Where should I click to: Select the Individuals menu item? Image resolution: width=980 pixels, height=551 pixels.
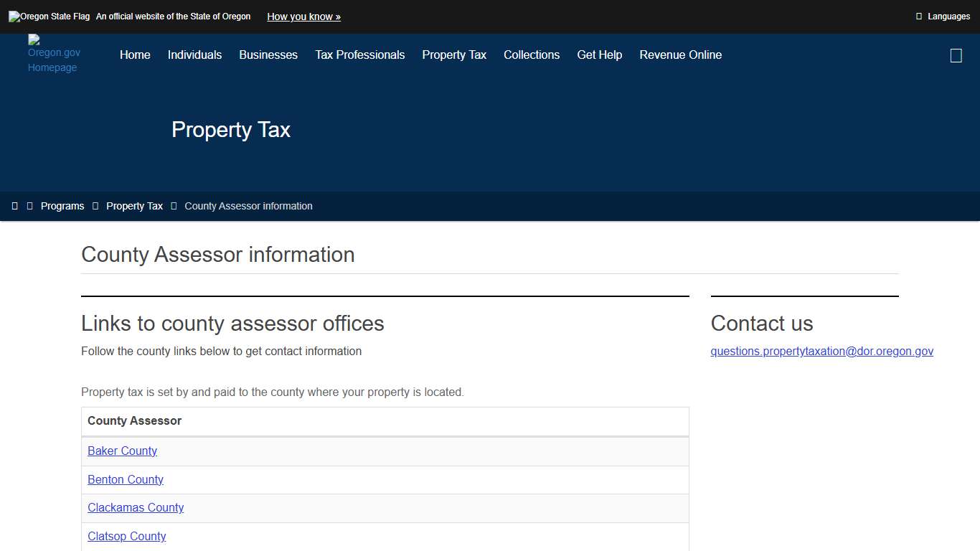[194, 55]
